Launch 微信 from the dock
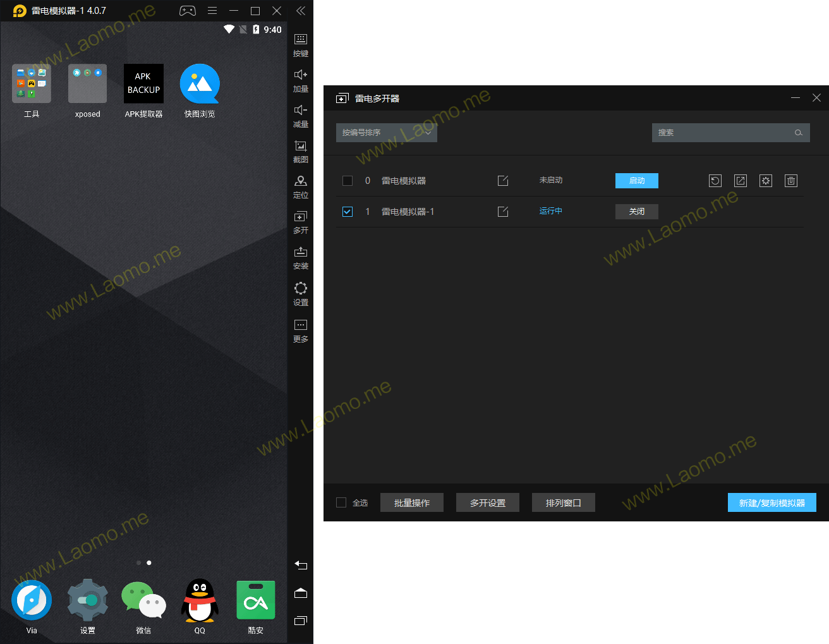 coord(143,606)
